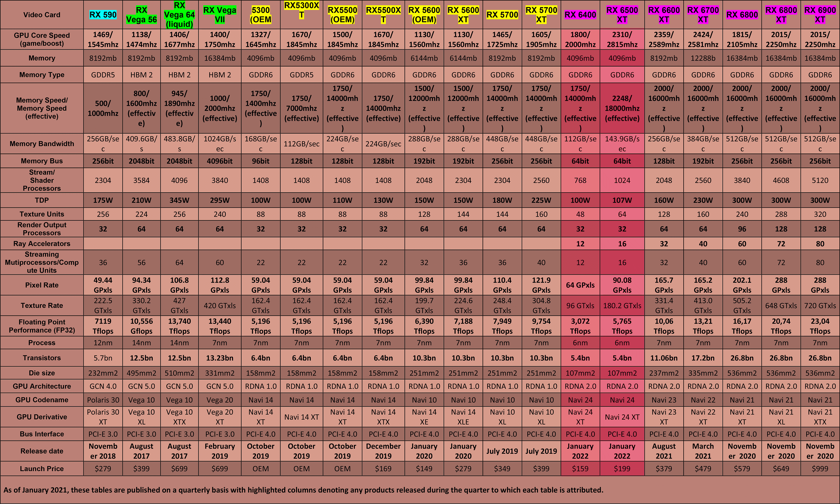Select the 2310/2815mhz core speed cell

coord(622,39)
